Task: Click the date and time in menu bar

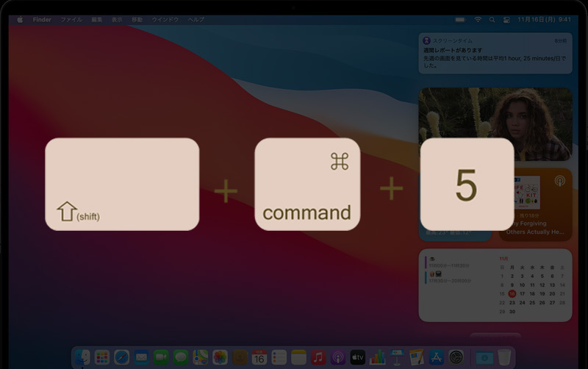Action: pyautogui.click(x=545, y=19)
